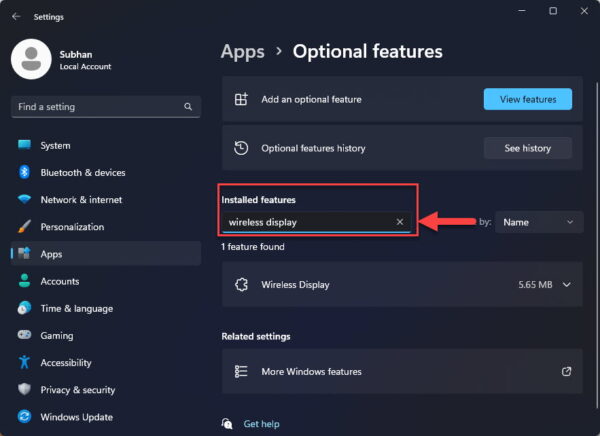The width and height of the screenshot is (600, 436).
Task: Expand the Wireless Display feature entry
Action: [567, 285]
